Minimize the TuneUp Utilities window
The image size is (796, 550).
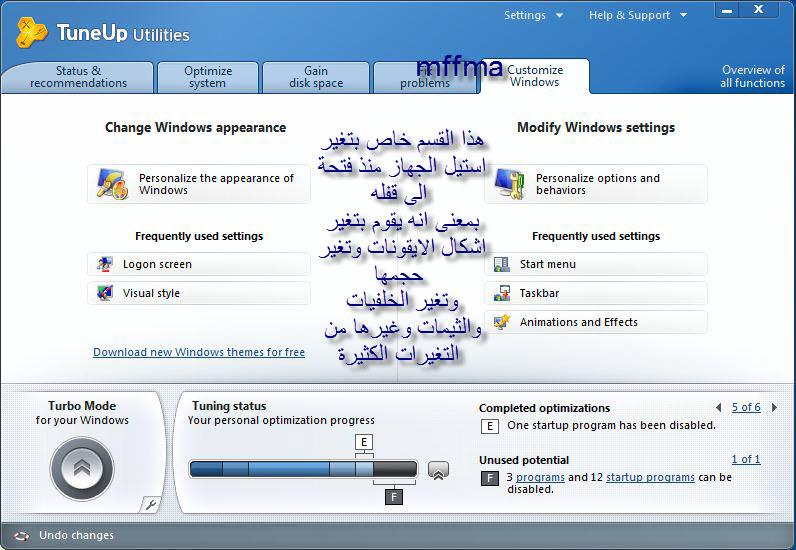click(727, 10)
